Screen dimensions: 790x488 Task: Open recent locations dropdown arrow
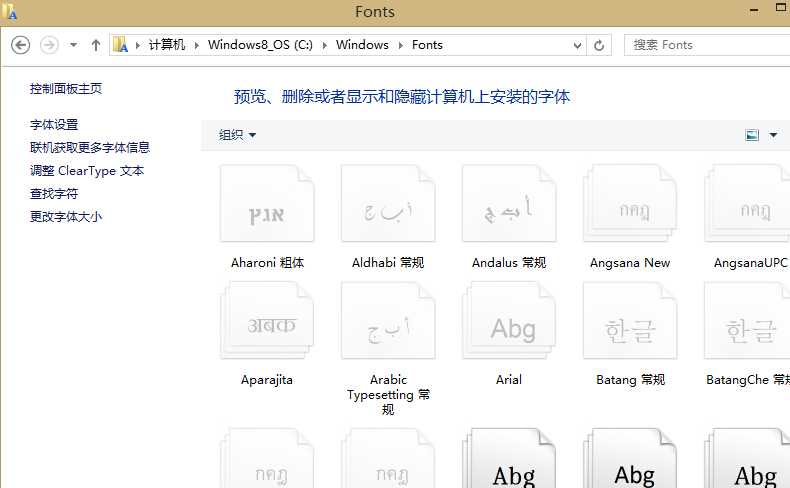[x=74, y=45]
